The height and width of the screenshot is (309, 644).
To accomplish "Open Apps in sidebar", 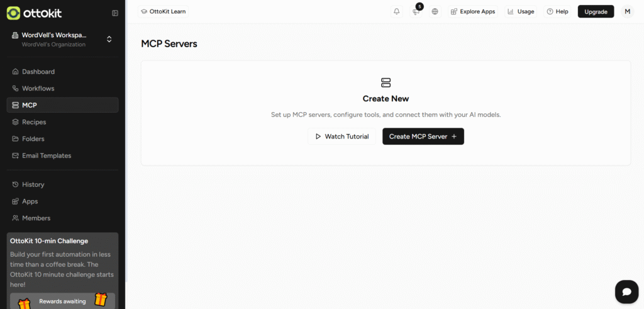I will [x=62, y=201].
